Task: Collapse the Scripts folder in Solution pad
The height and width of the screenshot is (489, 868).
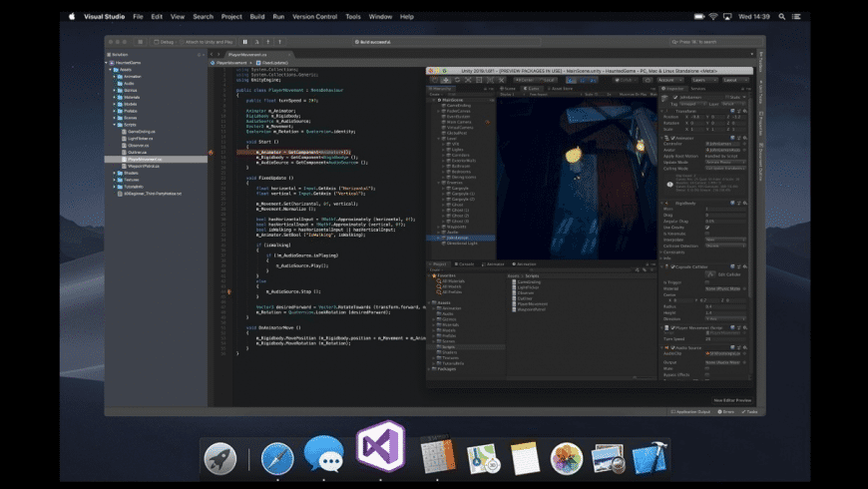Action: pyautogui.click(x=115, y=125)
